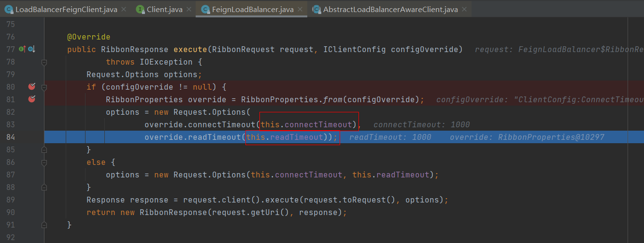This screenshot has height=243, width=644.
Task: Click 'Request.Options options;' on line 79
Action: (144, 74)
